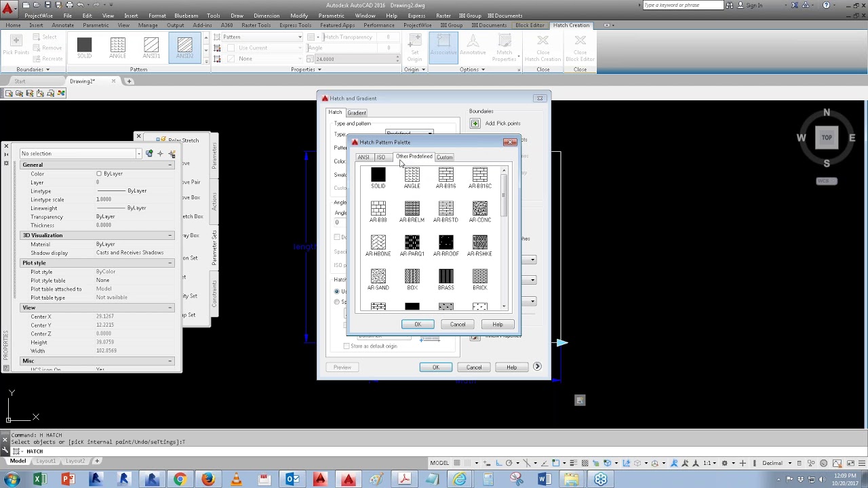Click the Quick Select icon in Properties palette
Viewport: 868px width, 488px height.
[172, 154]
